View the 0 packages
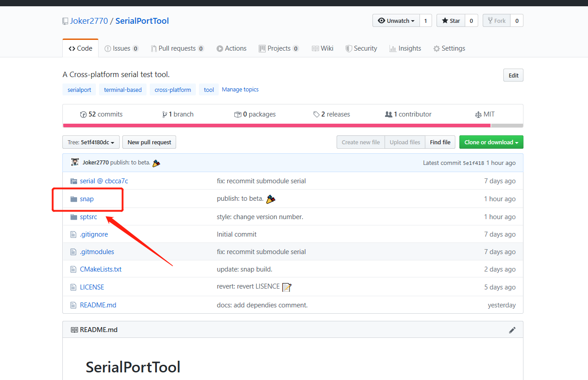The height and width of the screenshot is (380, 588). [255, 114]
